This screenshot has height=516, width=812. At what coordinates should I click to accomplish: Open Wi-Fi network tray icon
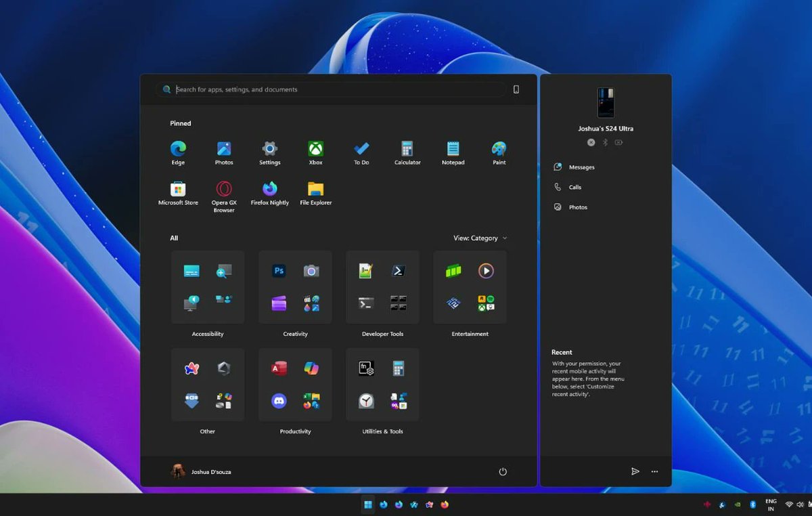click(x=789, y=504)
